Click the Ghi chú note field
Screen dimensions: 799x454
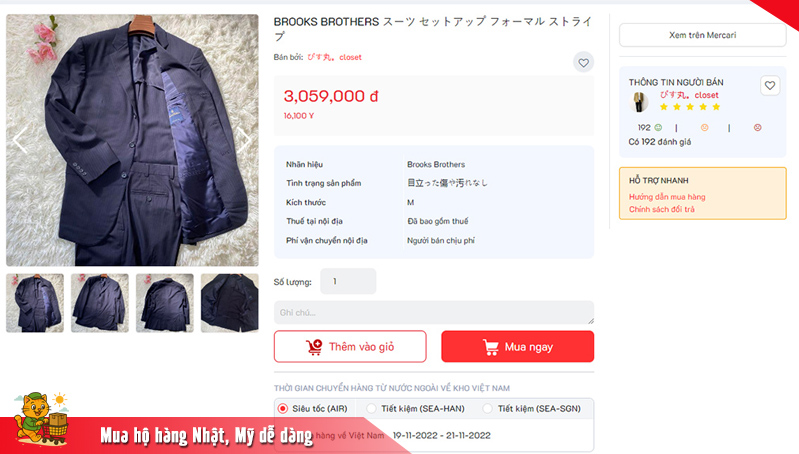(434, 312)
